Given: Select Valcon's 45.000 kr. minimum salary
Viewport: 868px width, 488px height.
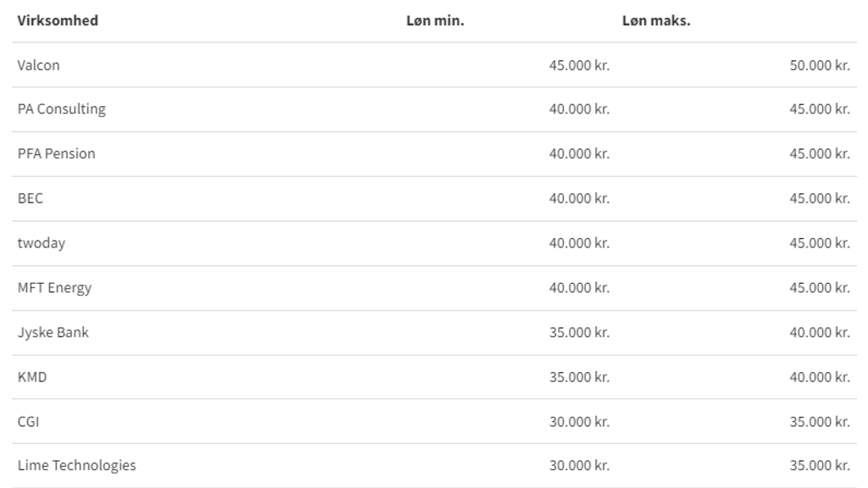Looking at the screenshot, I should (579, 65).
